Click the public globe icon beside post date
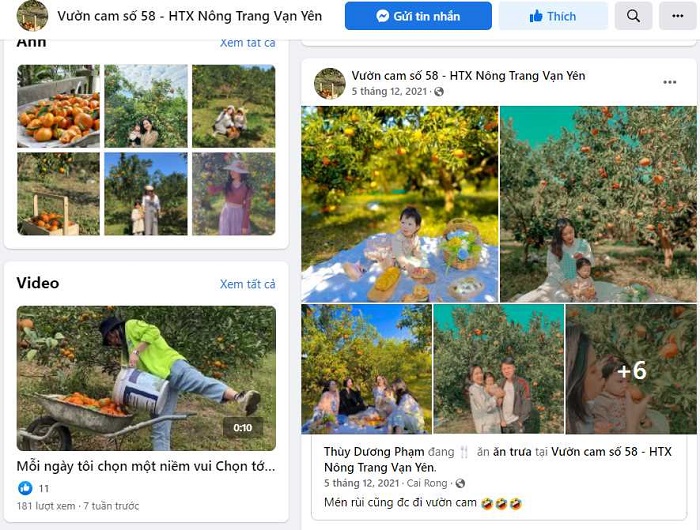Image resolution: width=700 pixels, height=530 pixels. click(x=439, y=92)
